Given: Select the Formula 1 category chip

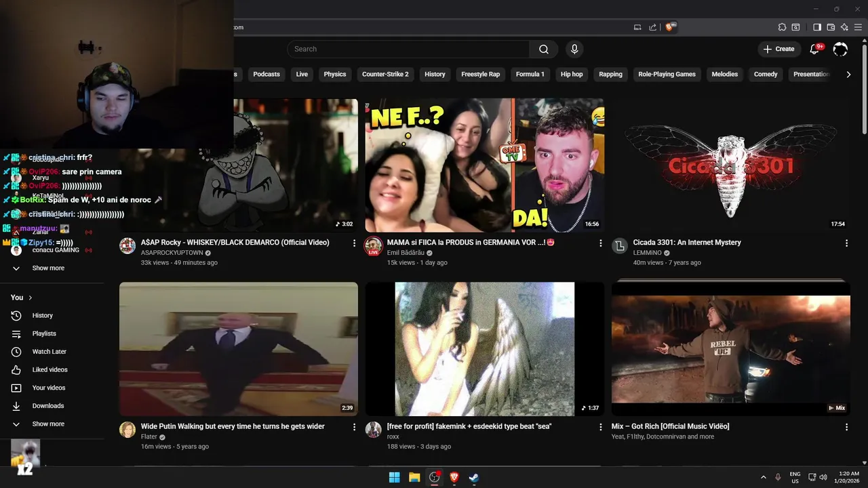Looking at the screenshot, I should [530, 75].
